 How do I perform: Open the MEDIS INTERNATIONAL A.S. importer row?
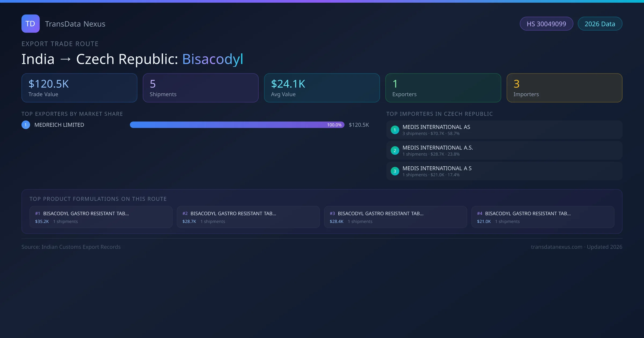click(504, 150)
